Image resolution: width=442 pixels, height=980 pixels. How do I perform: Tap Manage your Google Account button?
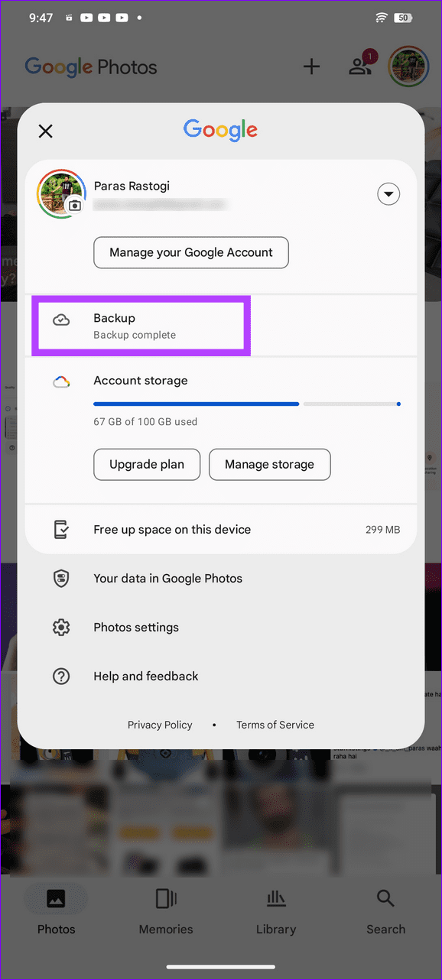click(x=191, y=252)
